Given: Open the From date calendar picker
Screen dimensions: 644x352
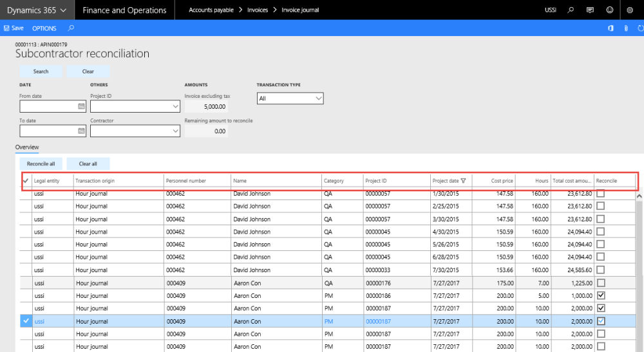Looking at the screenshot, I should 81,106.
